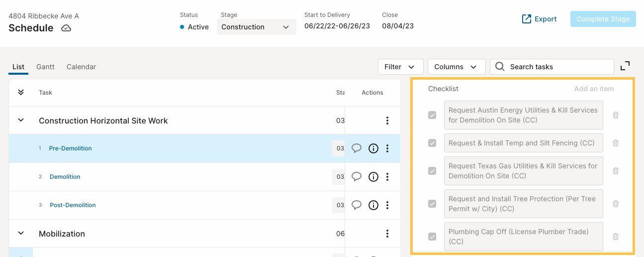Click the 4804 Ribbecke Ave A address
Screen dimensions: 644x257
coord(44,16)
